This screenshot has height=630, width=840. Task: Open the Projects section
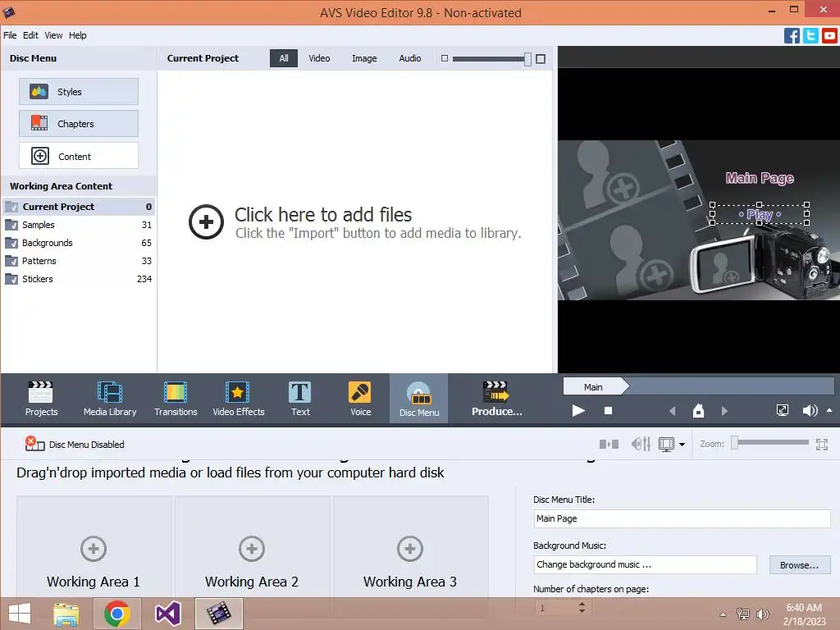pyautogui.click(x=41, y=399)
